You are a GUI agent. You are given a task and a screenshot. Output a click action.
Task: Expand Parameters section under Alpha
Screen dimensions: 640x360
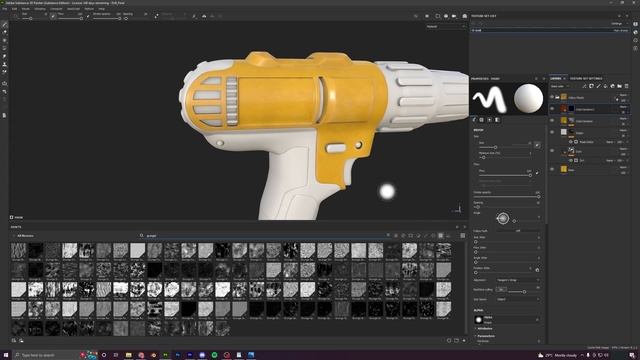tap(485, 336)
